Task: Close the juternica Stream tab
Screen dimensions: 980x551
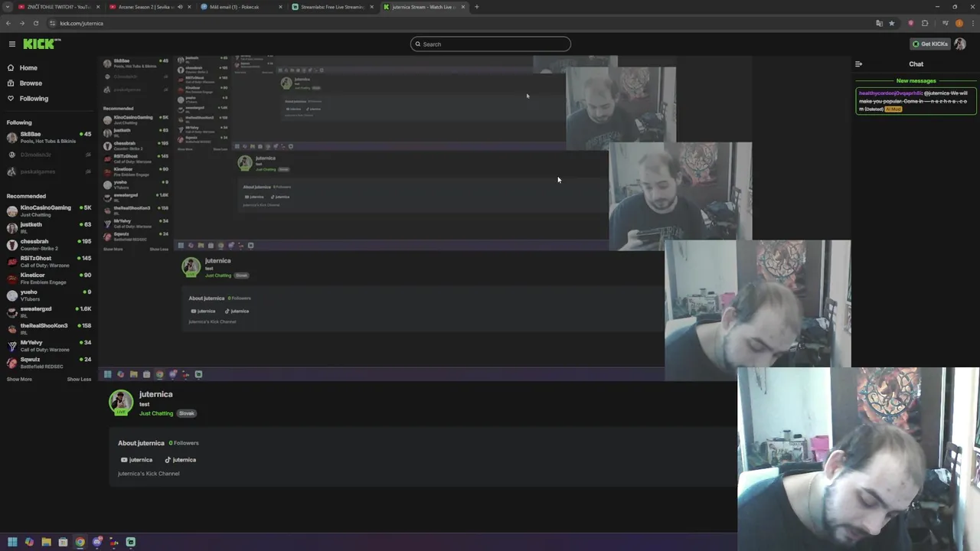Action: coord(462,7)
